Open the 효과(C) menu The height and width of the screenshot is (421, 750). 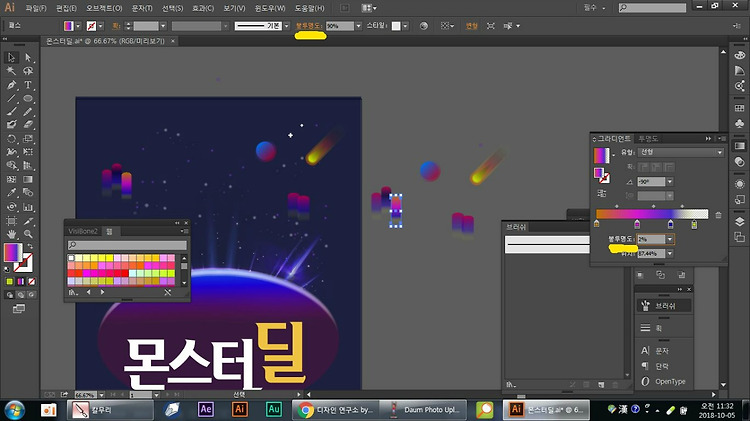point(203,8)
